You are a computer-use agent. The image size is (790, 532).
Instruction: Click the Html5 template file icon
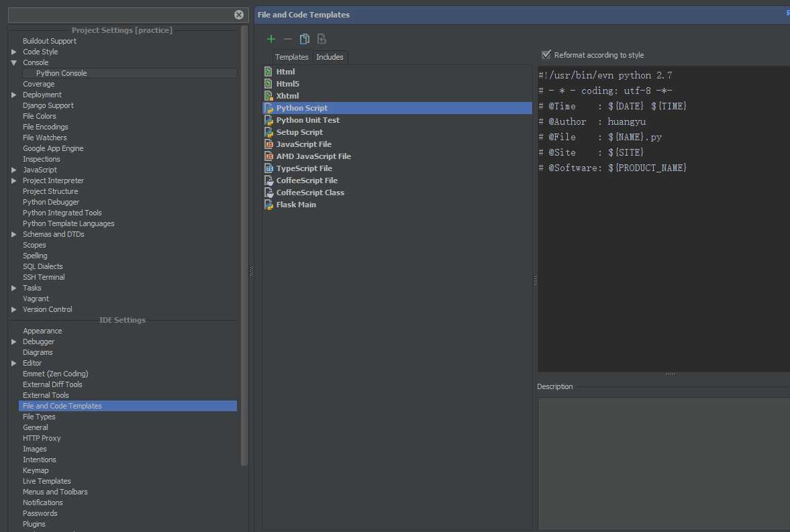[268, 84]
